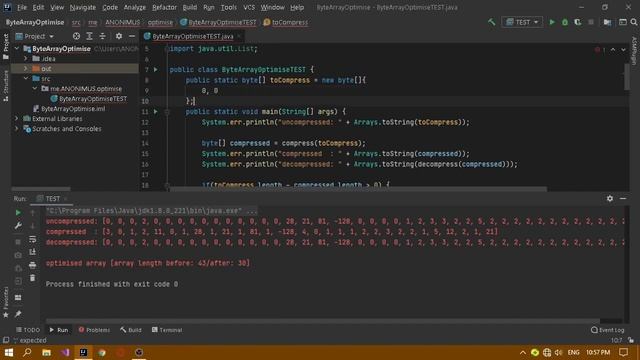Toggle soft-wrap in Run console
640x360 pixels.
click(x=33, y=239)
